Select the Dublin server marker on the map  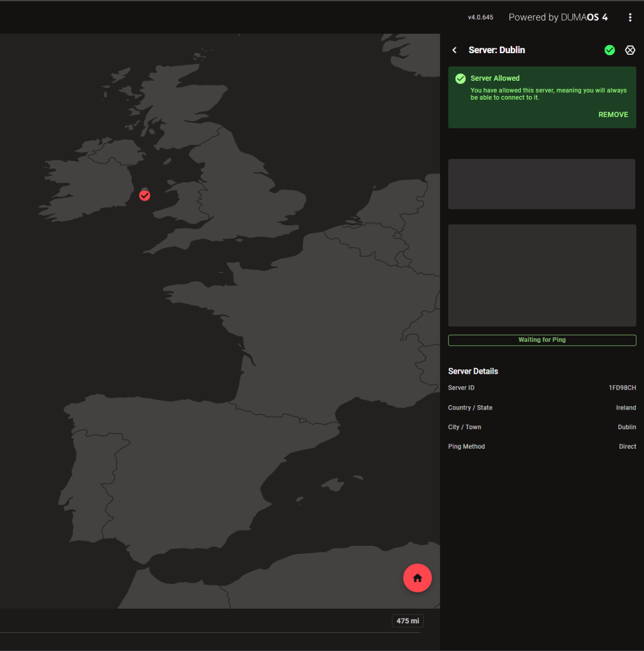point(145,195)
